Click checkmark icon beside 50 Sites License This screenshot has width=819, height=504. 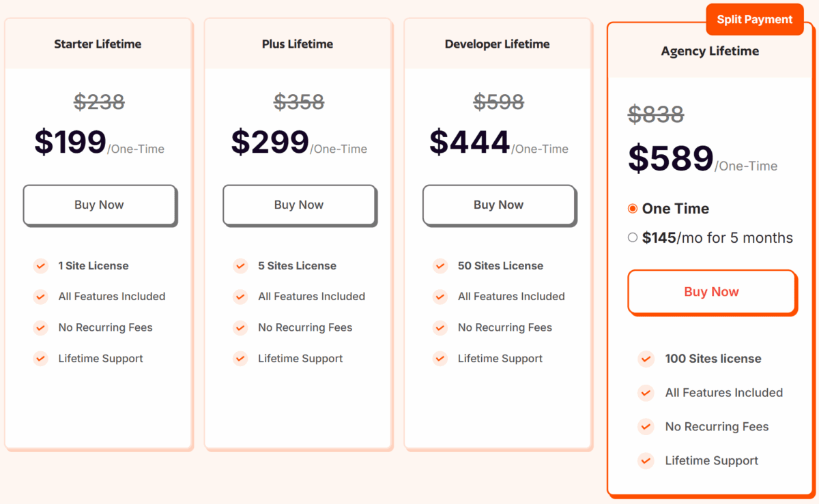pyautogui.click(x=440, y=265)
